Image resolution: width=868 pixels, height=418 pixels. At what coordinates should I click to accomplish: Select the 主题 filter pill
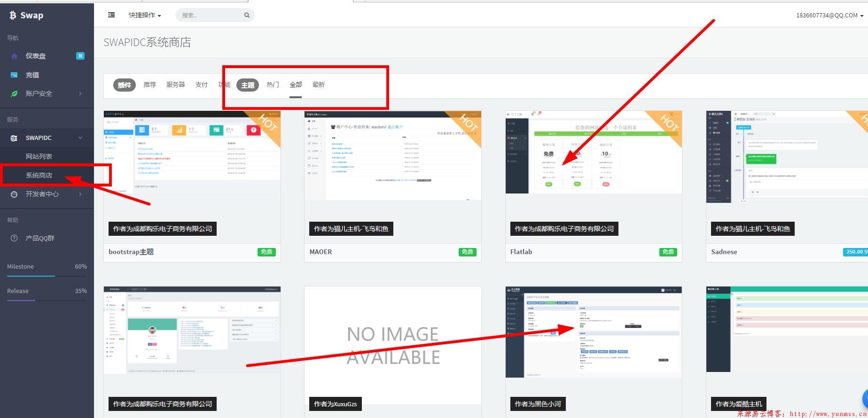pyautogui.click(x=248, y=85)
